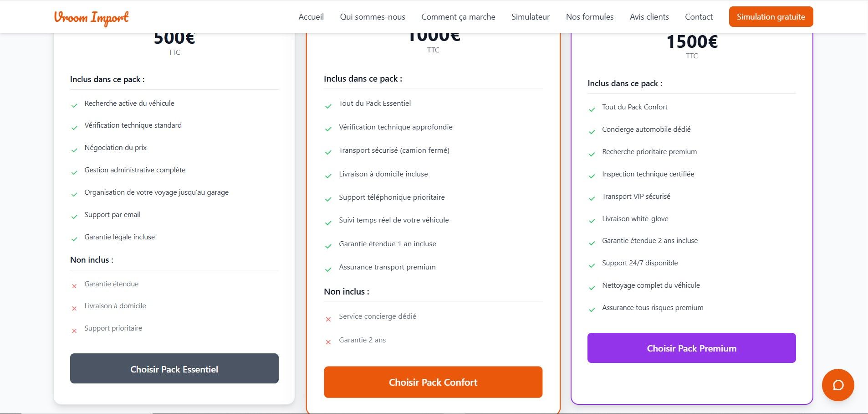Click checkmark beside Livraison à domicile incluse

[x=328, y=176]
